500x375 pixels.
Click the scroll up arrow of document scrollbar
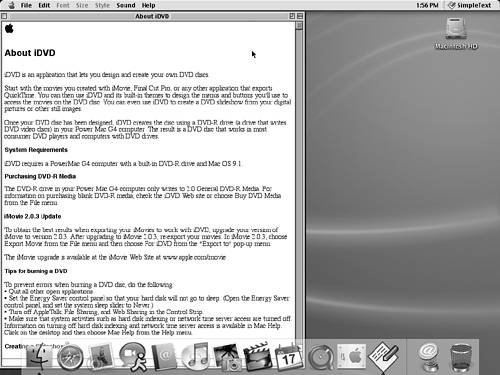pyautogui.click(x=299, y=25)
